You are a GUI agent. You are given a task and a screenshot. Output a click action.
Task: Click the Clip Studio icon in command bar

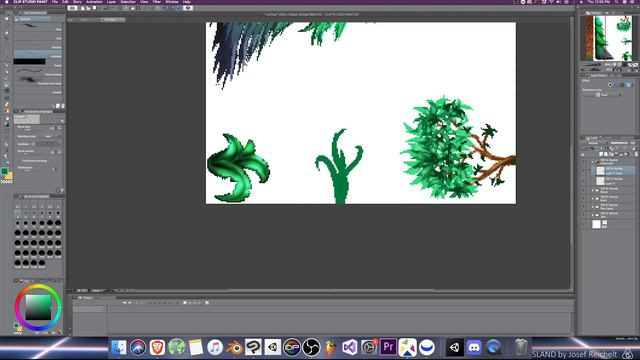72,8
